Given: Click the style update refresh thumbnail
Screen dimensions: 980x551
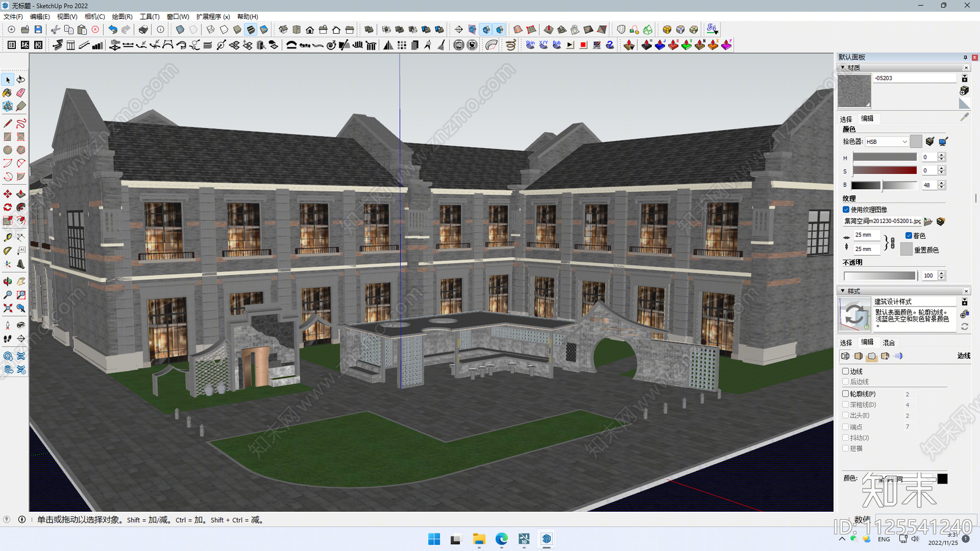Looking at the screenshot, I should click(x=854, y=315).
